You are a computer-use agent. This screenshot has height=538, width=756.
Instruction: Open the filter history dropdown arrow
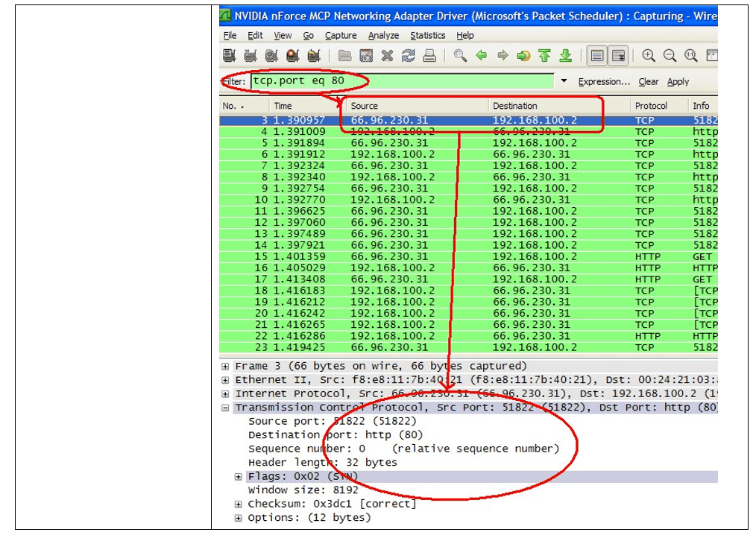coord(564,82)
